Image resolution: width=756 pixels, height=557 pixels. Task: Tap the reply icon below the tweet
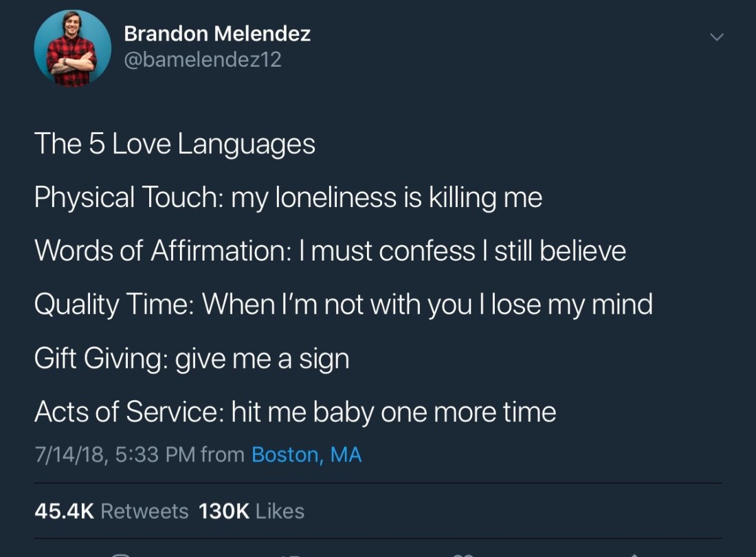click(121, 554)
